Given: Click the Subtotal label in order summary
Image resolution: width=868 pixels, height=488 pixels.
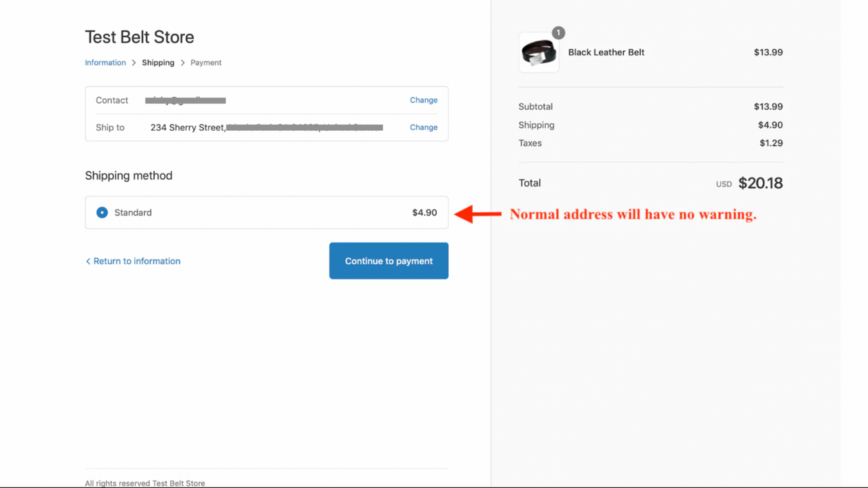Looking at the screenshot, I should coord(536,106).
